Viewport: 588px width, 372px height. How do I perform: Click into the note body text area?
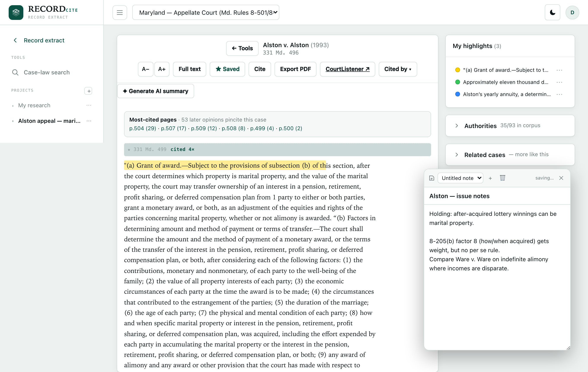pos(497,277)
